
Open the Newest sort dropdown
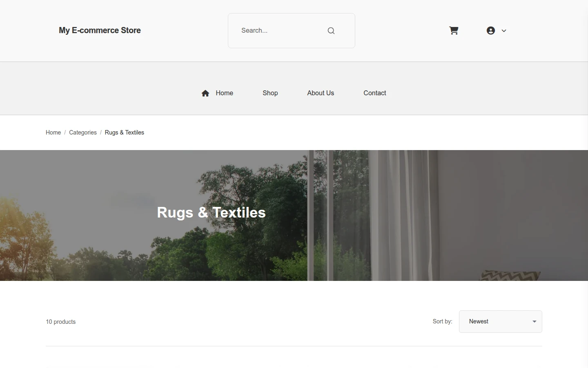tap(501, 321)
